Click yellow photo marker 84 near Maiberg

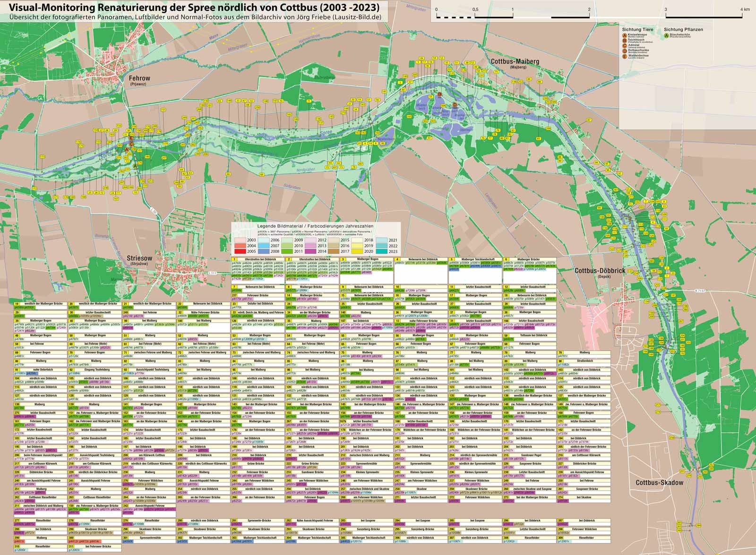tap(529, 79)
